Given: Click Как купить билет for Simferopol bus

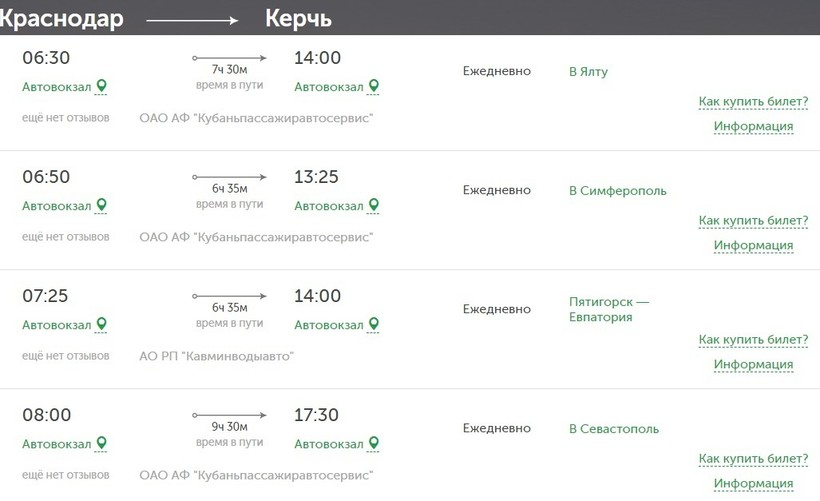Looking at the screenshot, I should 753,221.
